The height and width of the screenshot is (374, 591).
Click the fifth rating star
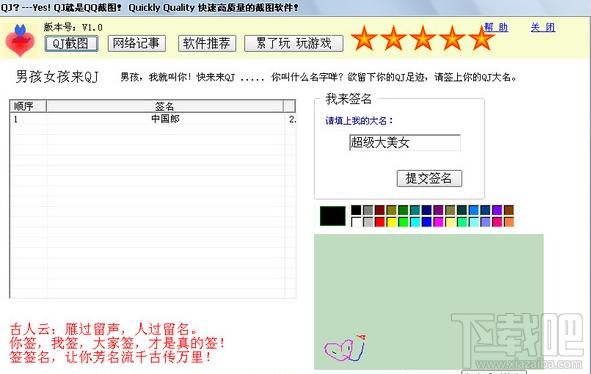click(x=481, y=38)
